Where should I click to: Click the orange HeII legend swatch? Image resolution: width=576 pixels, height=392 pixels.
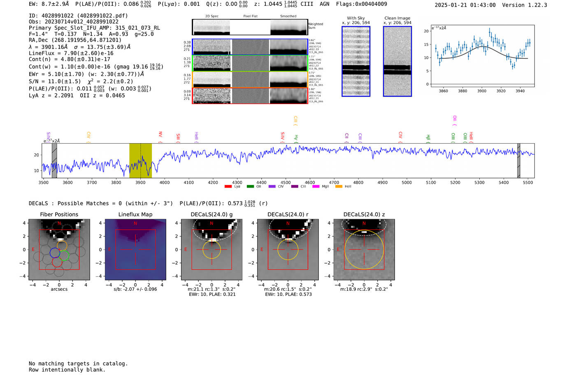339,187
